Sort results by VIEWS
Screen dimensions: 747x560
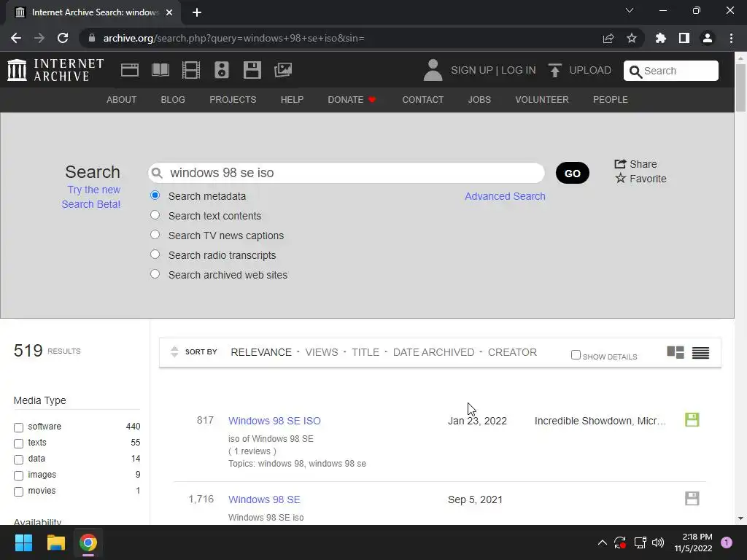click(322, 352)
